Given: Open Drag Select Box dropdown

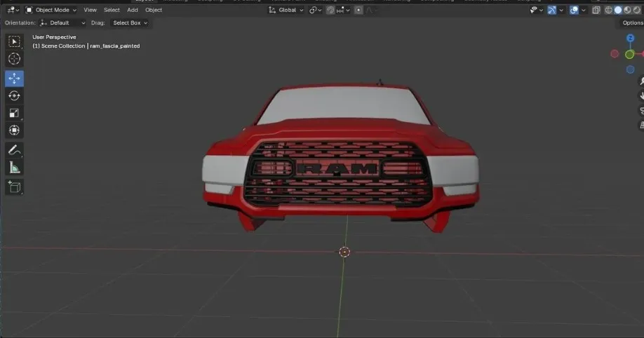Looking at the screenshot, I should (130, 23).
